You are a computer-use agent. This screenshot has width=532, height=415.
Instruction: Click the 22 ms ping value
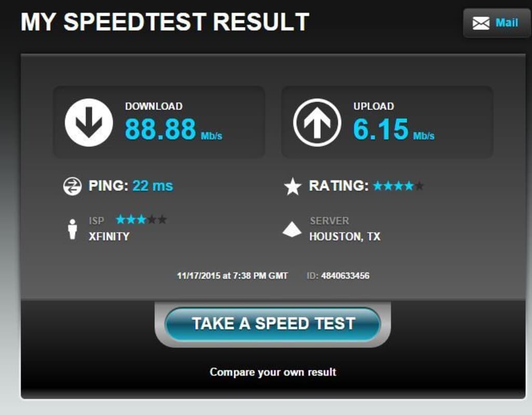(153, 186)
